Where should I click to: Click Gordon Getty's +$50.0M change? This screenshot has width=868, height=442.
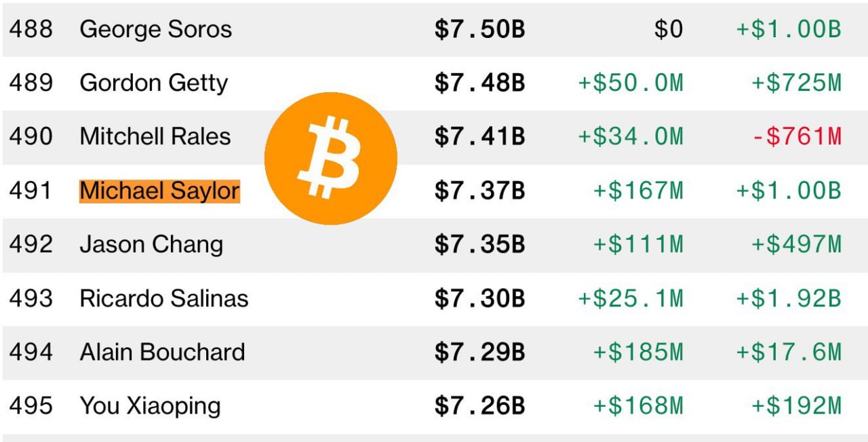631,83
